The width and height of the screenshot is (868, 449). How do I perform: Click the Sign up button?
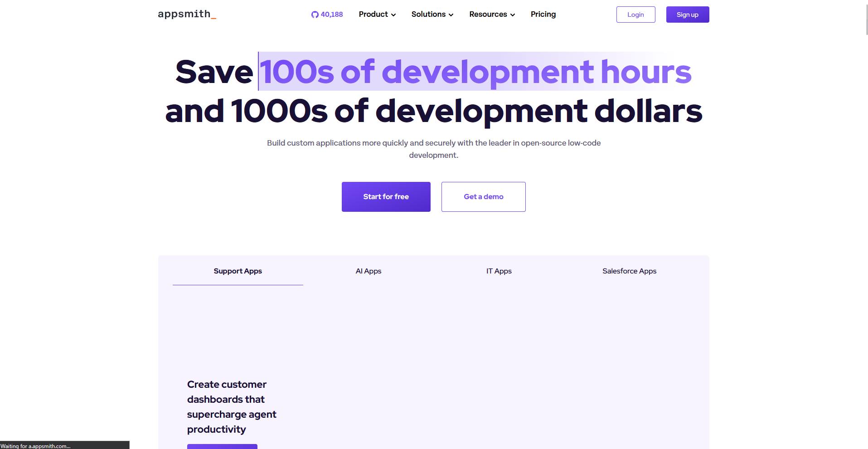pyautogui.click(x=687, y=15)
